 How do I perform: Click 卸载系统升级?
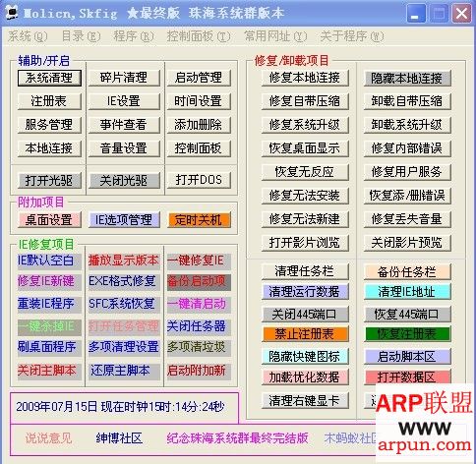tap(407, 125)
